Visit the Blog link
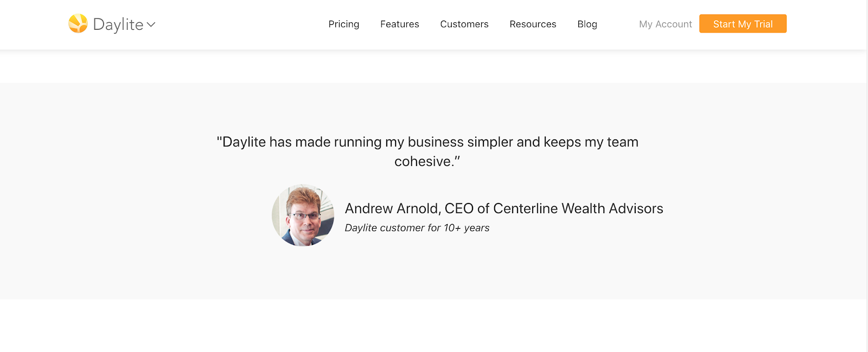This screenshot has height=352, width=868. 587,24
